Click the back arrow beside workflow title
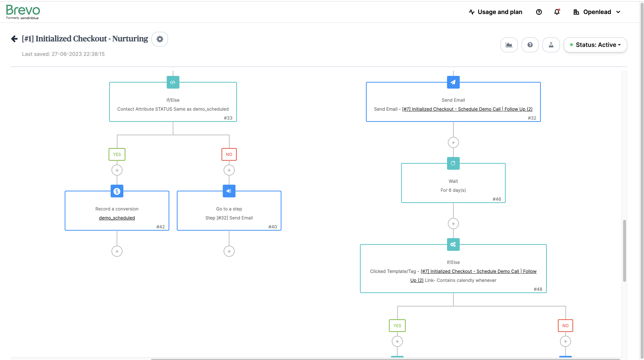The image size is (644, 360). (x=14, y=39)
